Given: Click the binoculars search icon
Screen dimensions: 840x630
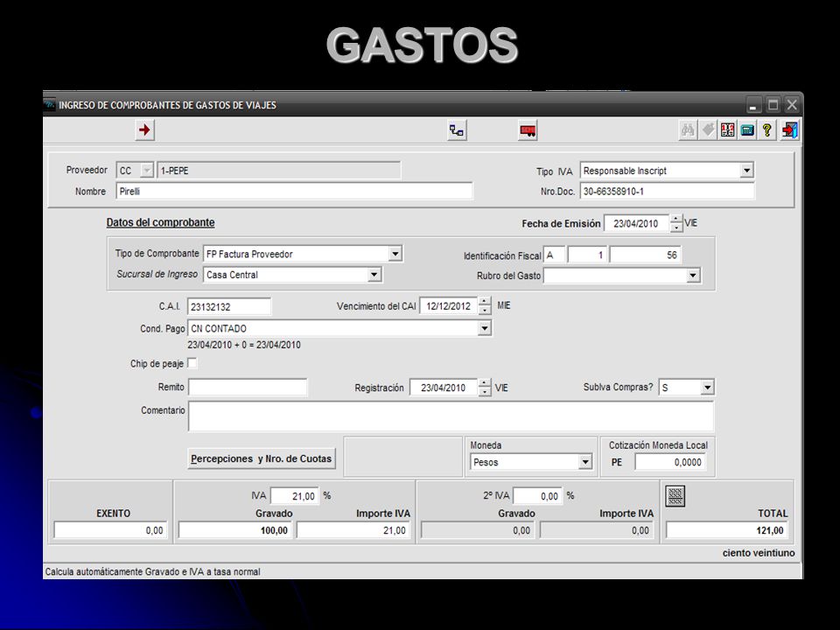Looking at the screenshot, I should pos(688,130).
